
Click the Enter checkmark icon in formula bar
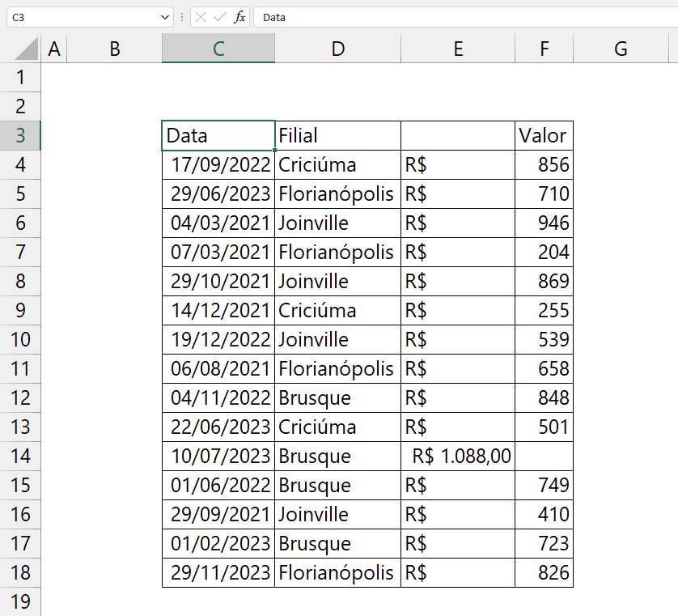point(219,17)
